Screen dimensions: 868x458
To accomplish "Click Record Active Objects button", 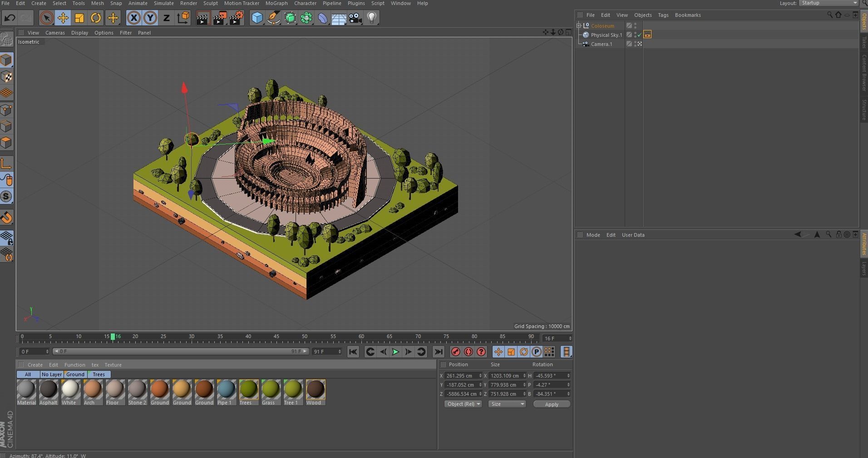I will 455,352.
